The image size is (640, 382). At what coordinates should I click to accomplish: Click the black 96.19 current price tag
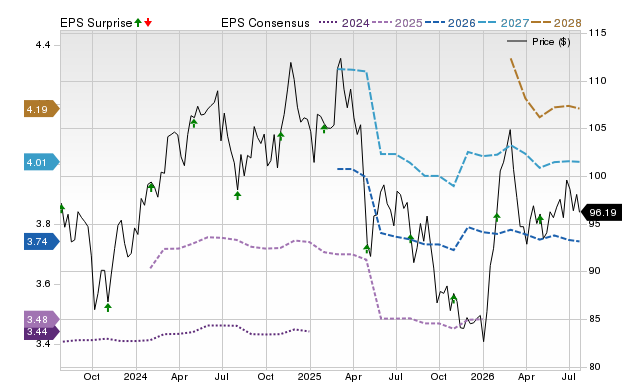(601, 213)
